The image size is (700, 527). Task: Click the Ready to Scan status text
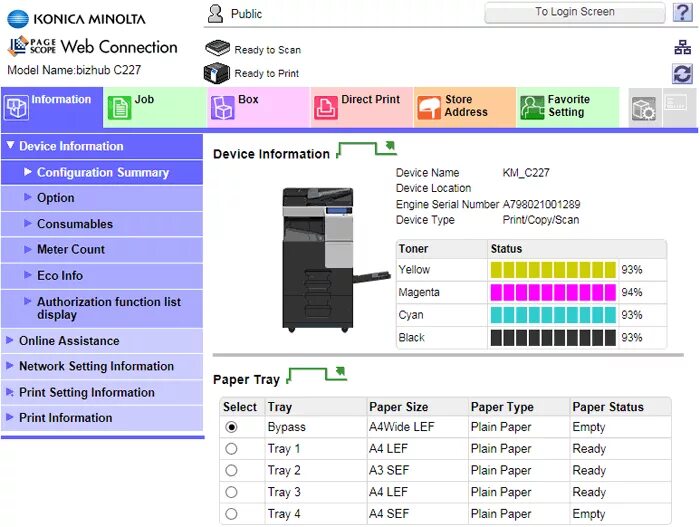(x=267, y=50)
